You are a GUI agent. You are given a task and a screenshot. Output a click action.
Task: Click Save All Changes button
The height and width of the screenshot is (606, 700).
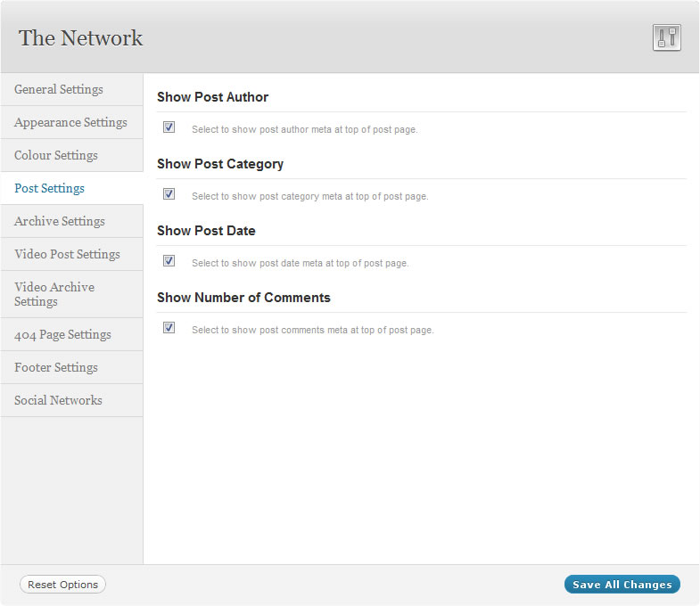click(622, 585)
